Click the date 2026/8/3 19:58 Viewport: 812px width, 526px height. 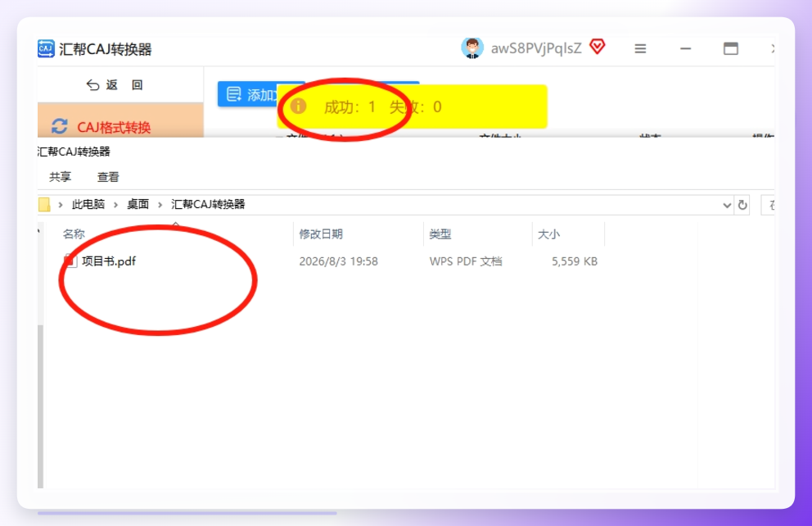(x=338, y=261)
